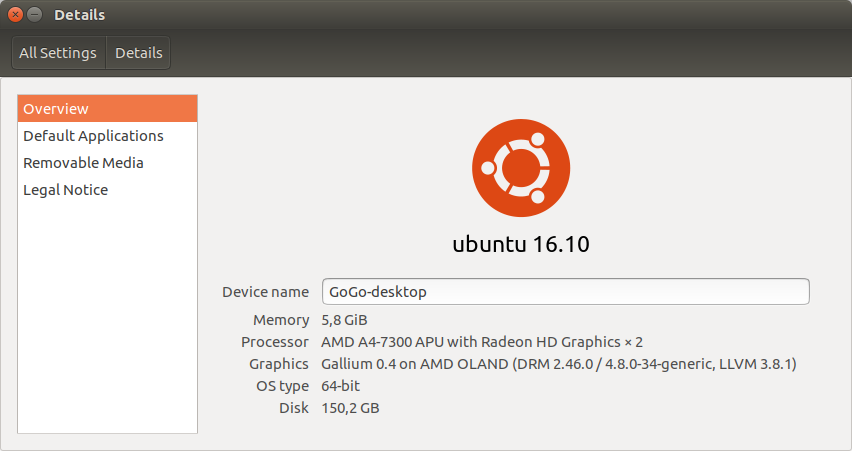Go back to All Settings

(58, 53)
